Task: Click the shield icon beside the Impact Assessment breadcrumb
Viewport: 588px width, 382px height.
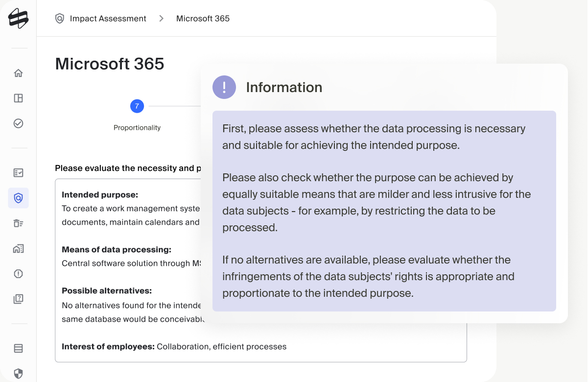Action: coord(60,19)
